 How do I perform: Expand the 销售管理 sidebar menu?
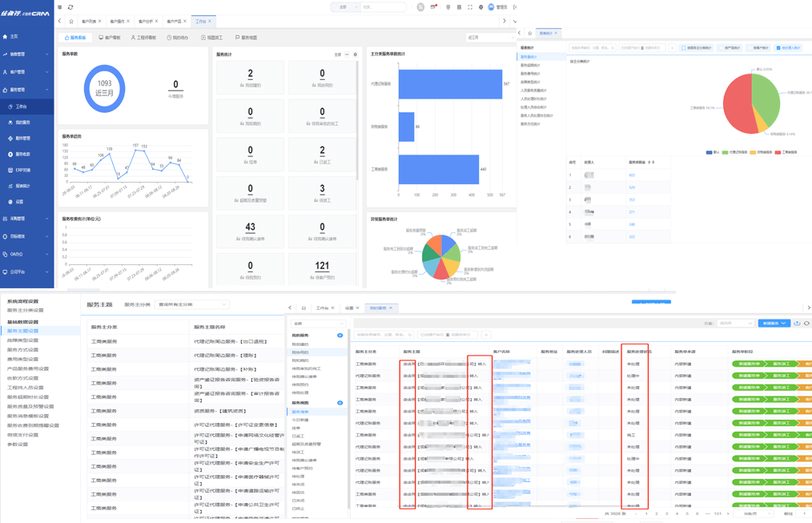[26, 54]
